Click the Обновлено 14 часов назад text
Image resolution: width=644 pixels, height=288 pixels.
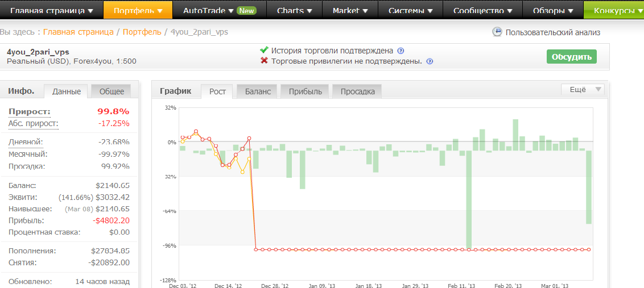(x=69, y=282)
